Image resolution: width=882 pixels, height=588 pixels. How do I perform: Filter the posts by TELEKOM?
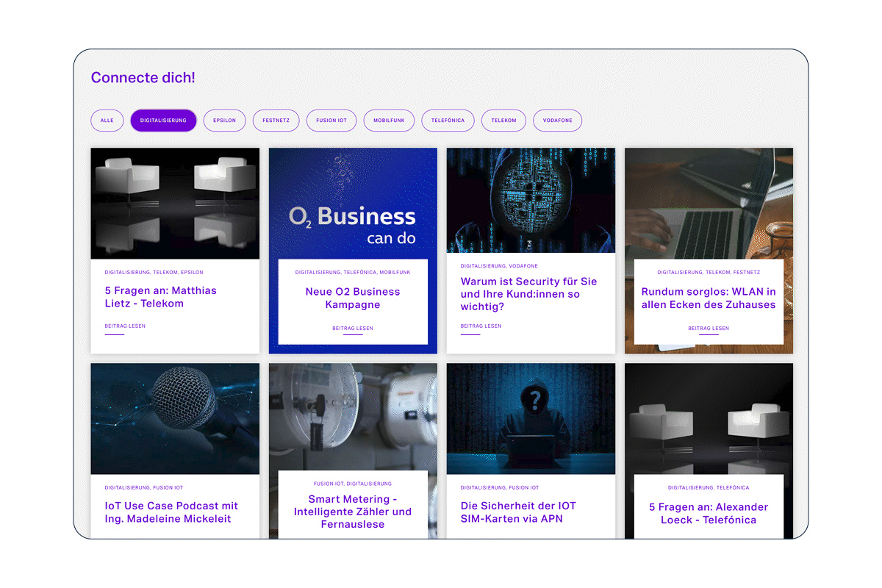pyautogui.click(x=504, y=121)
